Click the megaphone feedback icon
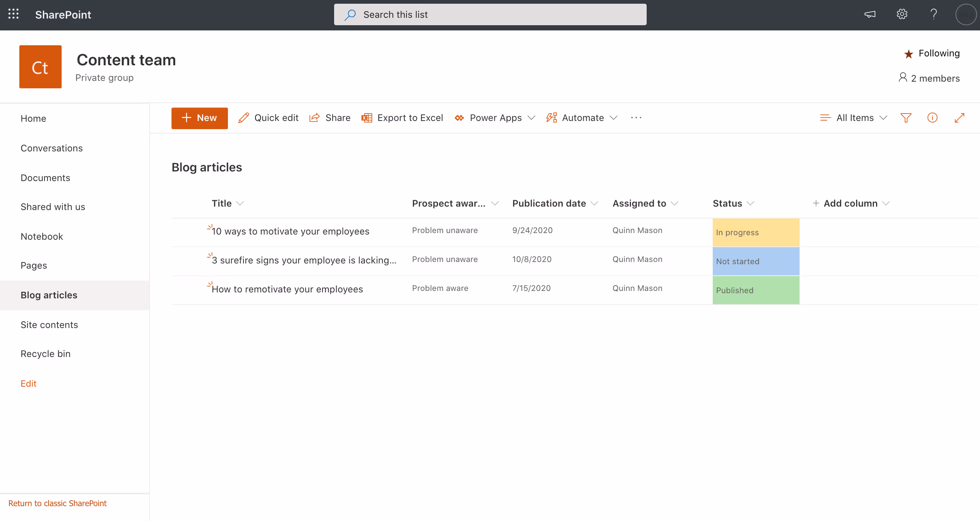Image resolution: width=980 pixels, height=521 pixels. [870, 14]
